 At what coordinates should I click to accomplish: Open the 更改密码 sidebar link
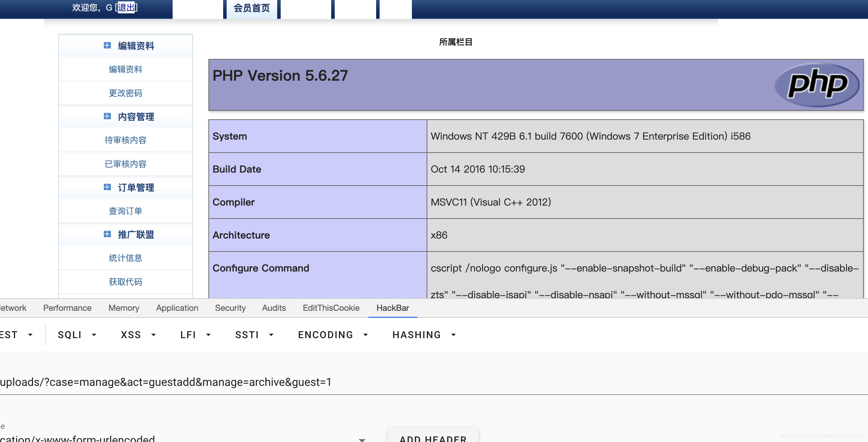(126, 93)
